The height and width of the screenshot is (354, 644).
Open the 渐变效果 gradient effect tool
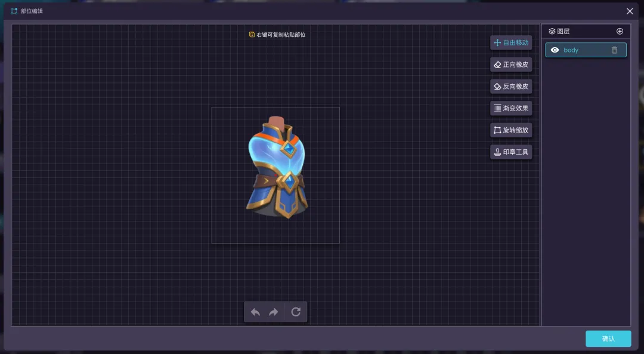pyautogui.click(x=511, y=108)
